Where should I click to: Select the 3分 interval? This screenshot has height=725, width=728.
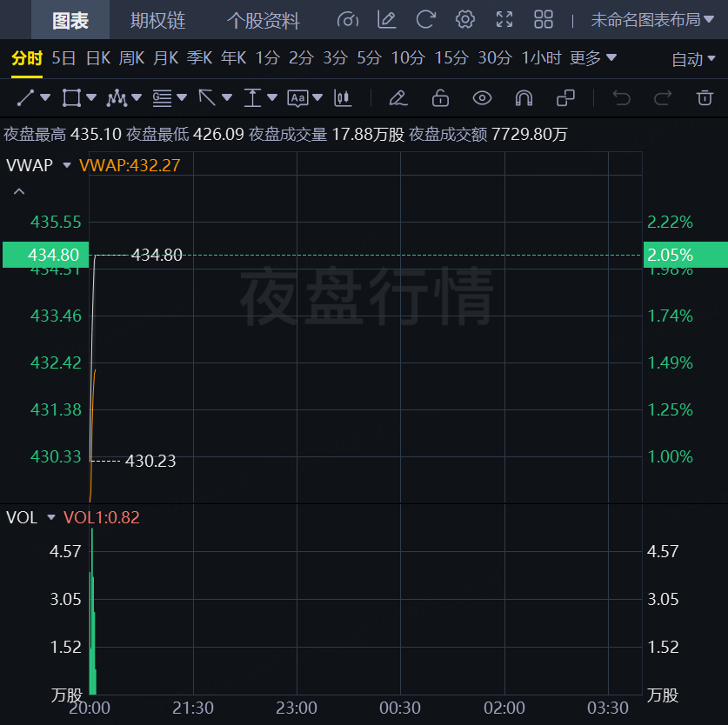335,58
